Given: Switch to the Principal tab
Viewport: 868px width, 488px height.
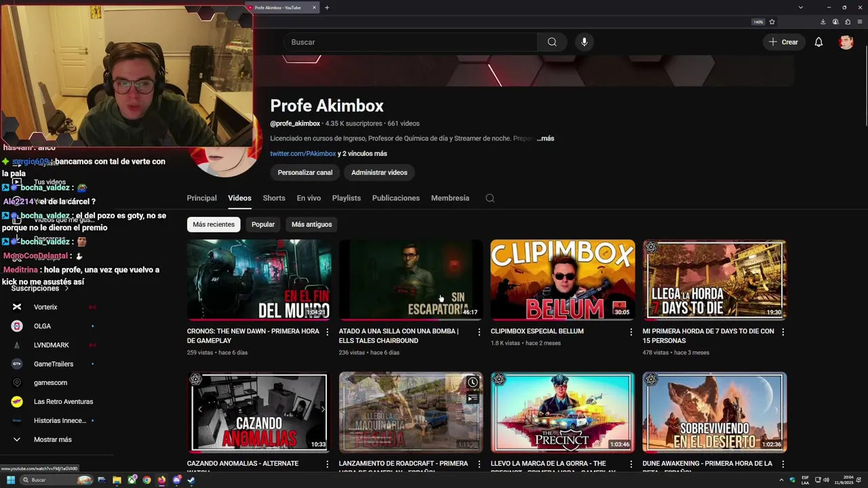Looking at the screenshot, I should coord(202,198).
